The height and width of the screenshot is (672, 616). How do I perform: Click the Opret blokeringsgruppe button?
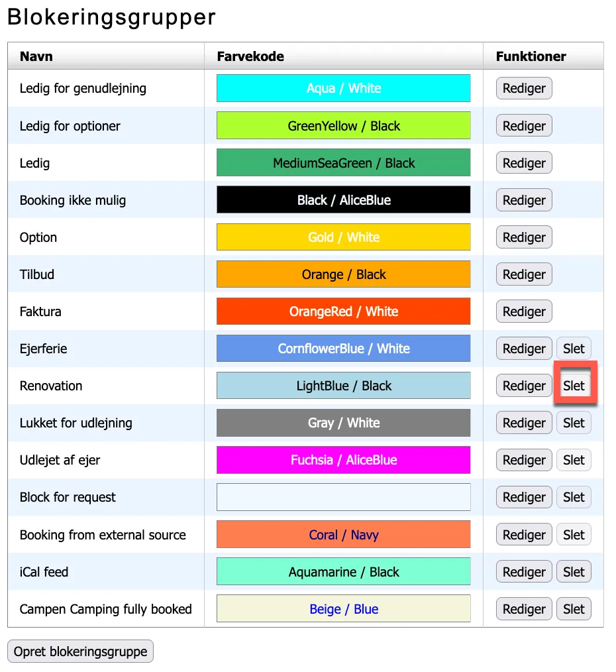click(80, 651)
